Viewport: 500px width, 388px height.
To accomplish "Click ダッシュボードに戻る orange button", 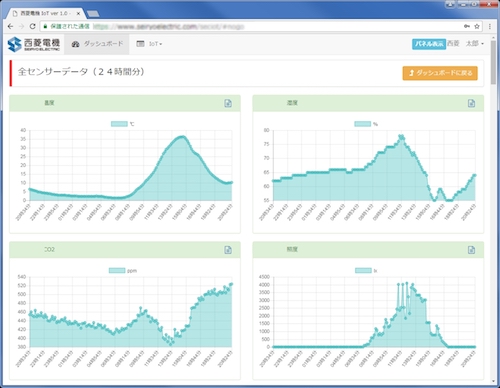I will pyautogui.click(x=440, y=73).
